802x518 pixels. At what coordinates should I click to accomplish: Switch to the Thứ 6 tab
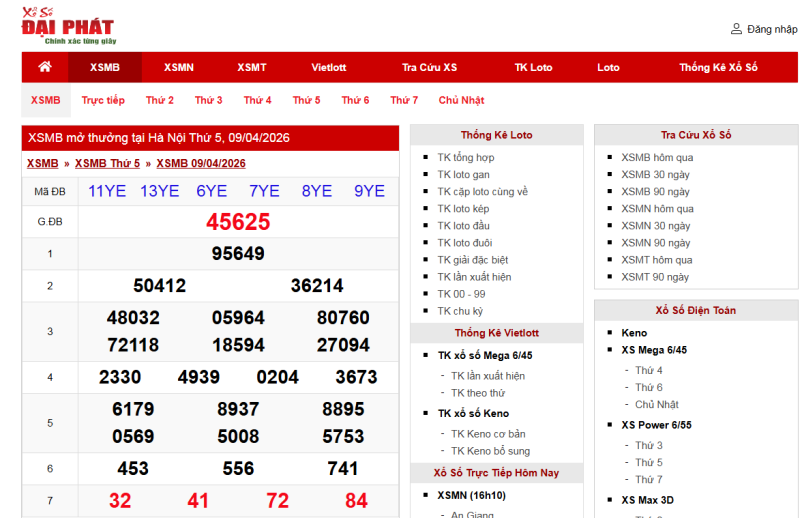(355, 100)
